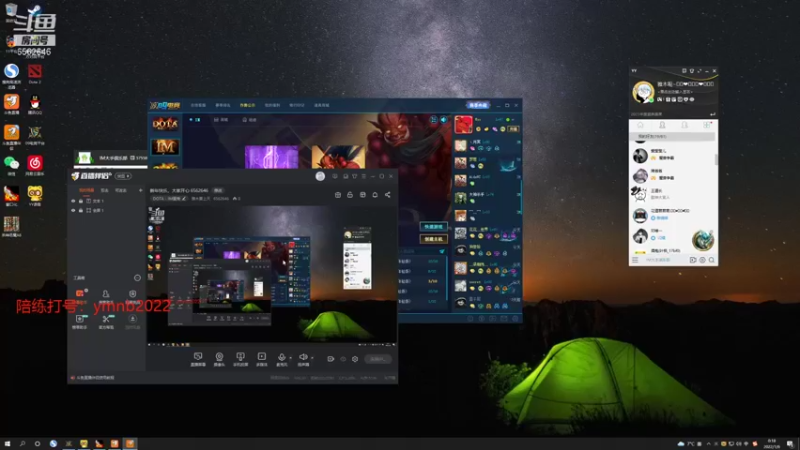Open the scissors clip tool in toolbox
The width and height of the screenshot is (800, 450).
pyautogui.click(x=106, y=319)
